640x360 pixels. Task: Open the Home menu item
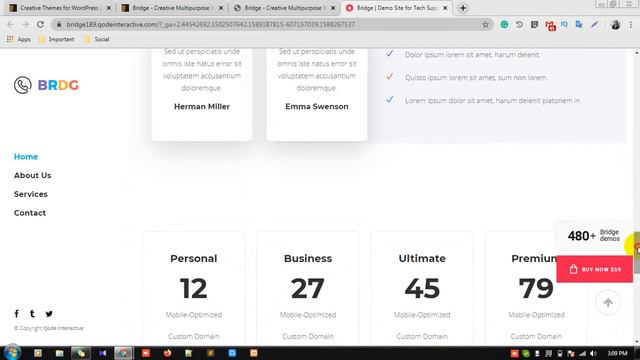point(26,157)
